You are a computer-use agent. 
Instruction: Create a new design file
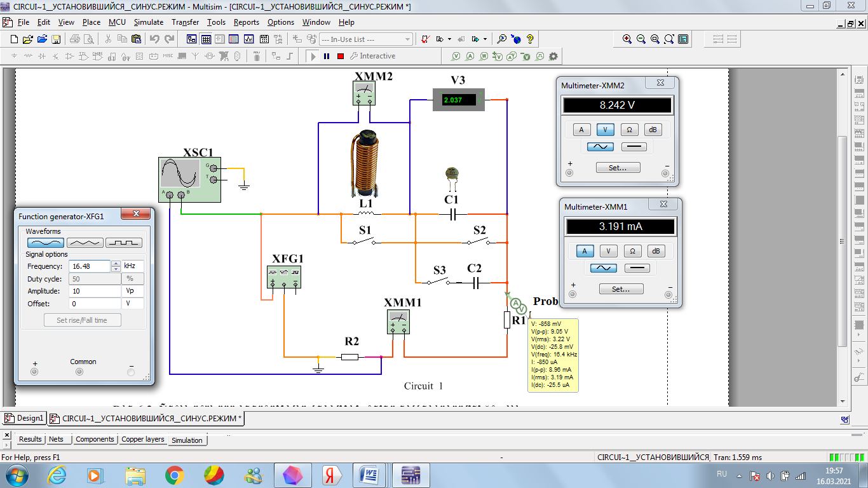coord(14,39)
